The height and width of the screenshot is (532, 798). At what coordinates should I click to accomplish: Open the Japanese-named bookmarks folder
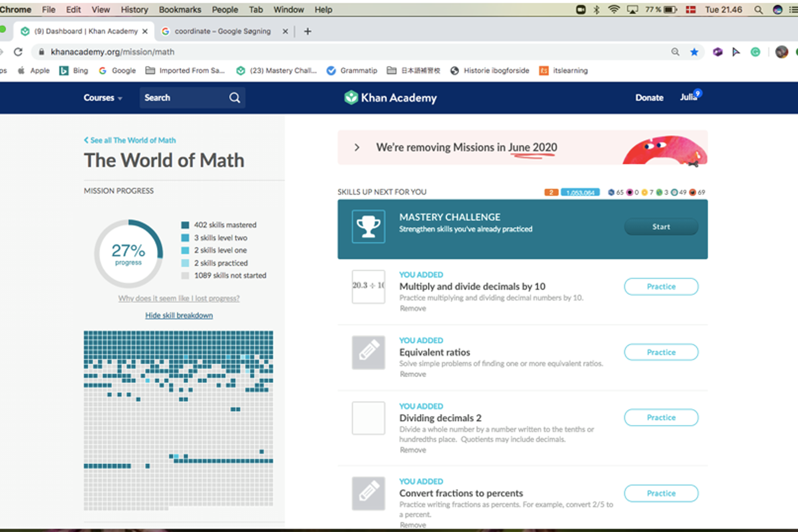point(413,71)
